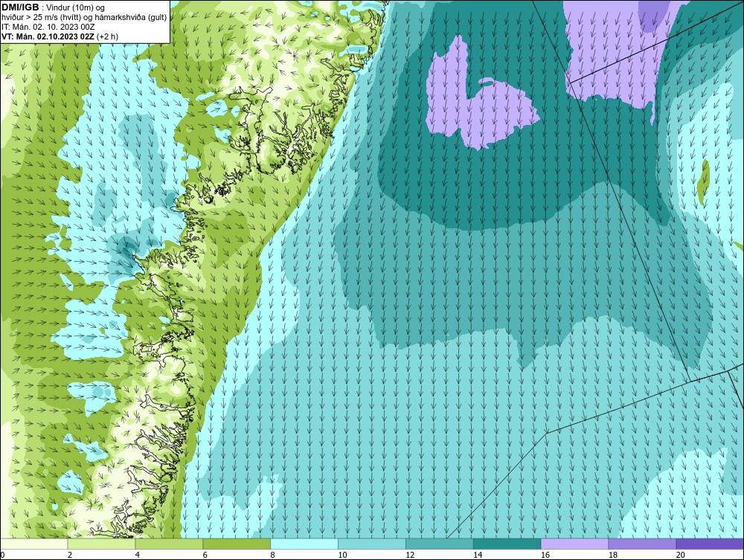Click the legend value '0'
Viewport: 744px width, 560px height.
click(x=2, y=555)
